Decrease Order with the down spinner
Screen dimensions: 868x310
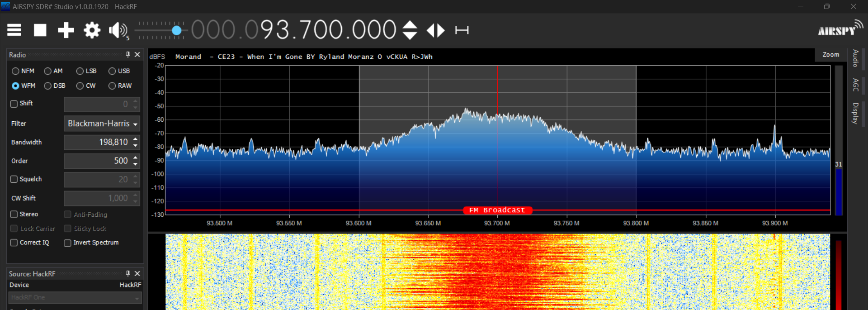pos(136,164)
